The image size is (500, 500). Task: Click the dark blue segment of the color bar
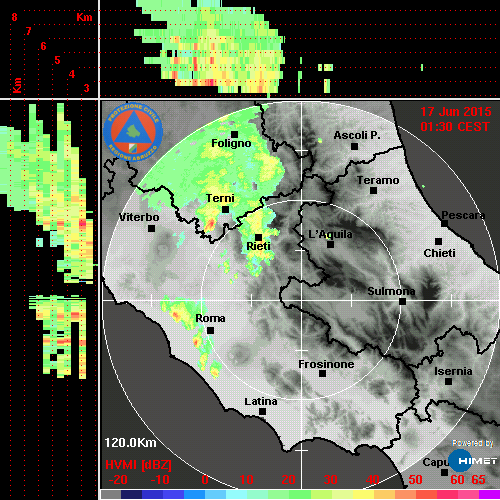tap(132, 494)
